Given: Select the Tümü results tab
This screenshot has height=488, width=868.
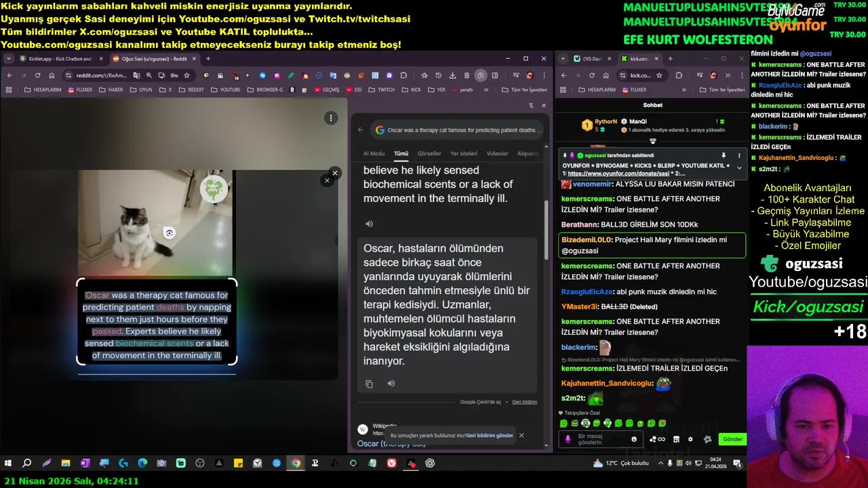Looking at the screenshot, I should (x=401, y=154).
